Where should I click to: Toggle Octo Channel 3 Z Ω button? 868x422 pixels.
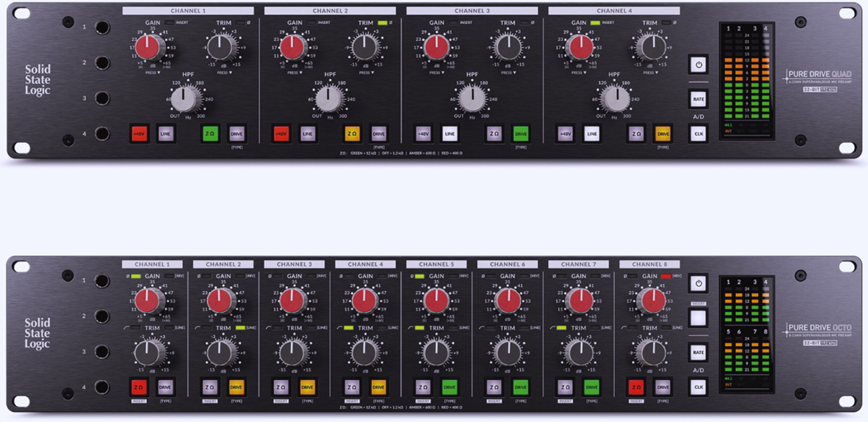(x=281, y=387)
